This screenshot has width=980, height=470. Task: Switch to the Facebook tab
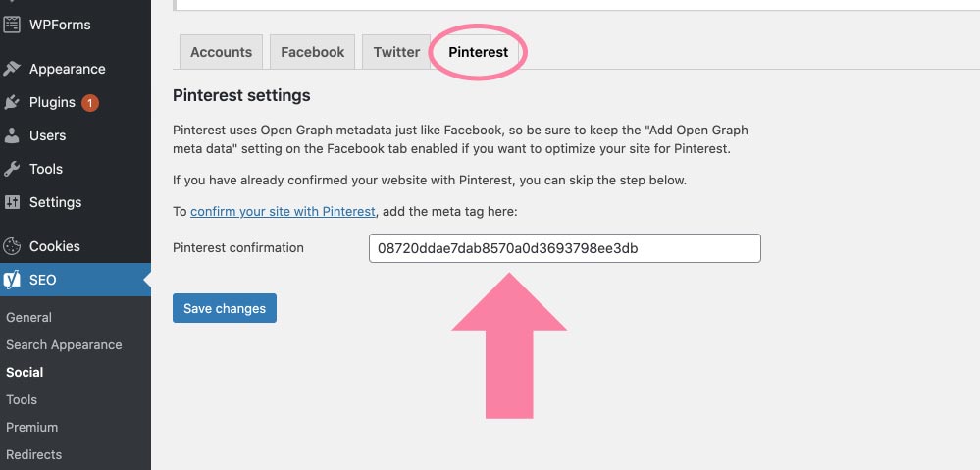pyautogui.click(x=313, y=52)
